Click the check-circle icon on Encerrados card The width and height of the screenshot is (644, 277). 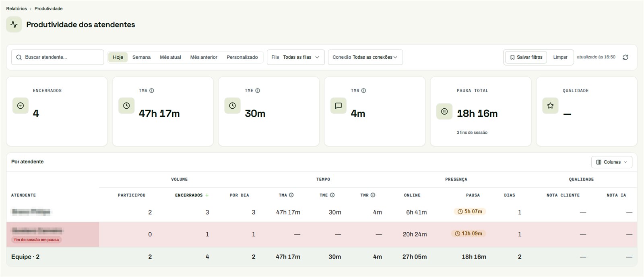pos(21,105)
